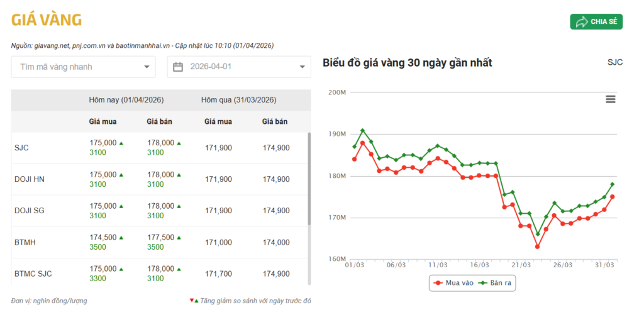Click the share arrow icon

point(582,22)
